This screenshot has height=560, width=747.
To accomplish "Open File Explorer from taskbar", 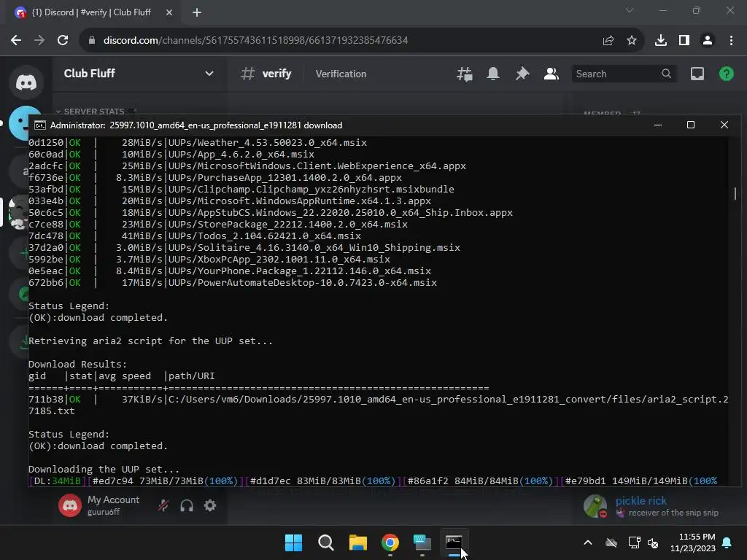I will pyautogui.click(x=357, y=542).
